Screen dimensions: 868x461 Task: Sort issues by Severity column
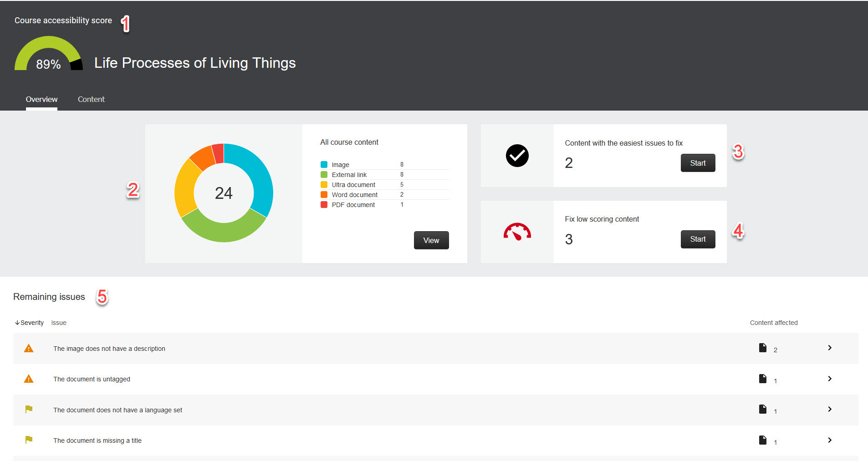point(31,323)
